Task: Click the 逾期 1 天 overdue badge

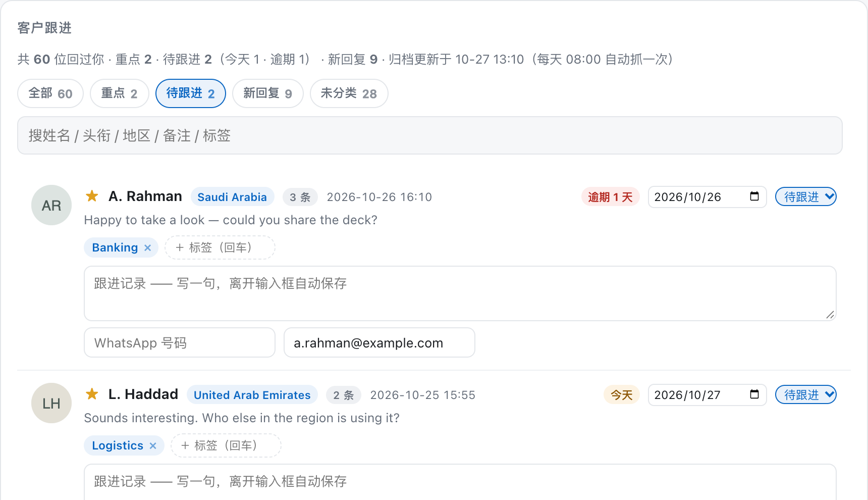Action: 611,197
